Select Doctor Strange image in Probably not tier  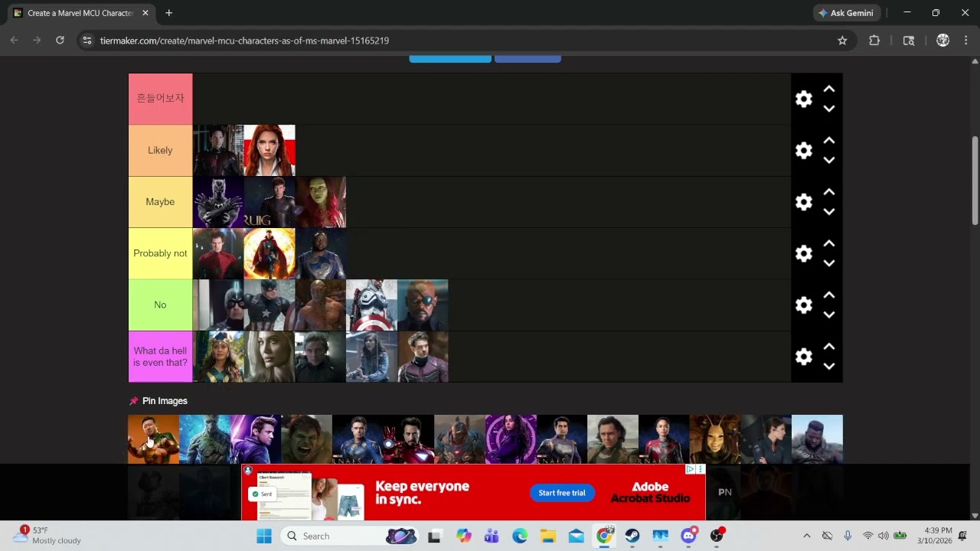tap(269, 253)
